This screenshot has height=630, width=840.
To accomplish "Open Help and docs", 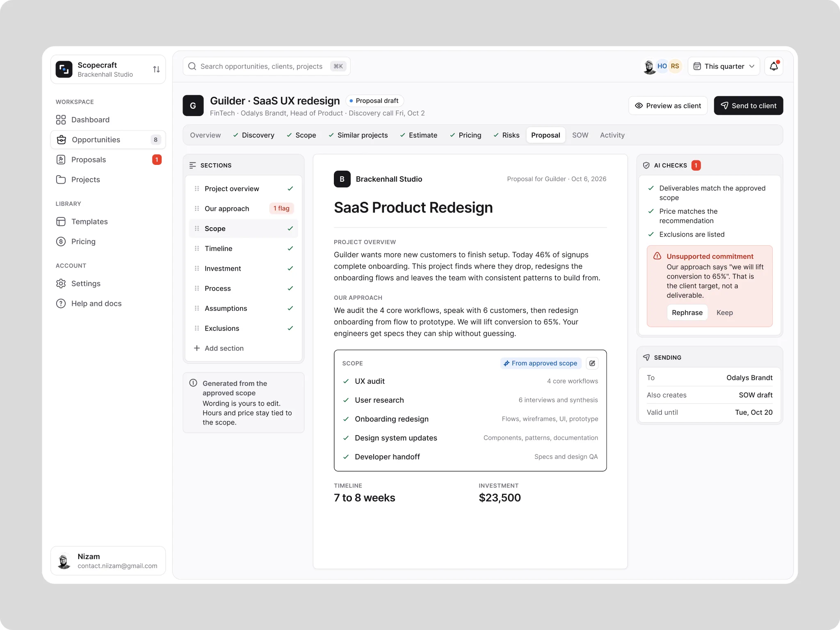I will pos(108,304).
